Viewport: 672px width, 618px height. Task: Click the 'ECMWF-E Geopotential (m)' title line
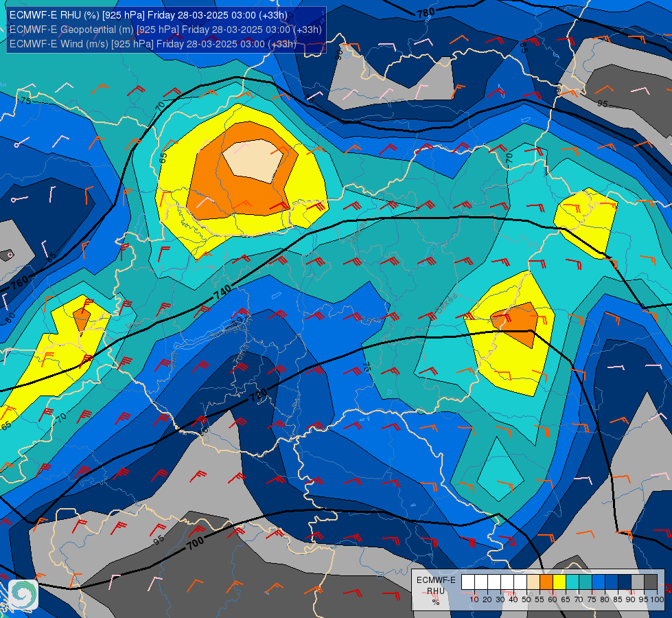coord(165,30)
